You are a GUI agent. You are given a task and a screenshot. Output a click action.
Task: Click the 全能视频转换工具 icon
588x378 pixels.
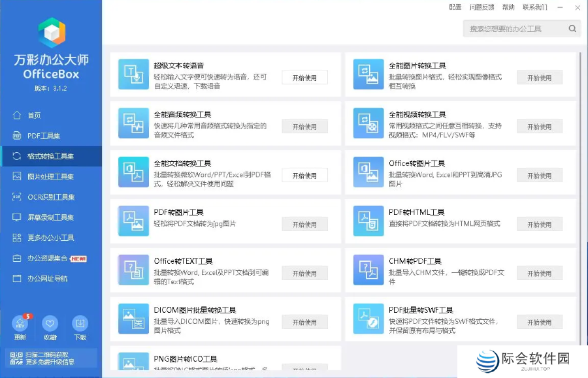pos(368,123)
